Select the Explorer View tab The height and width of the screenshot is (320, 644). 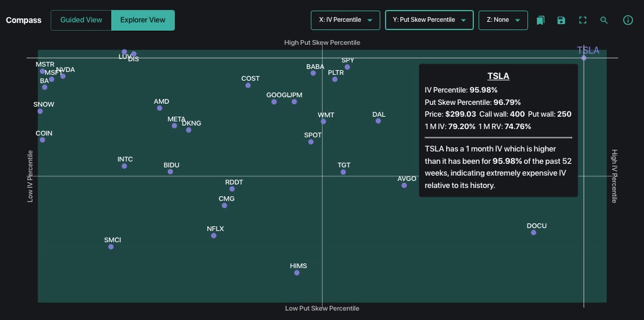coord(143,20)
